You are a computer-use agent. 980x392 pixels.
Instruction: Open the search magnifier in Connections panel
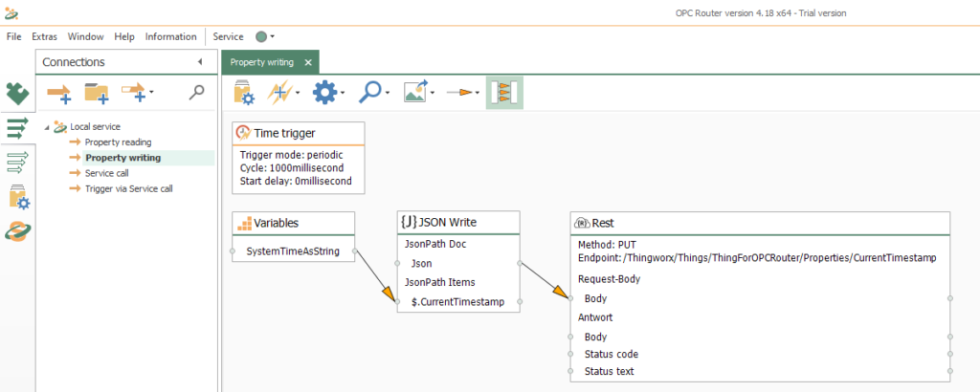click(x=196, y=92)
